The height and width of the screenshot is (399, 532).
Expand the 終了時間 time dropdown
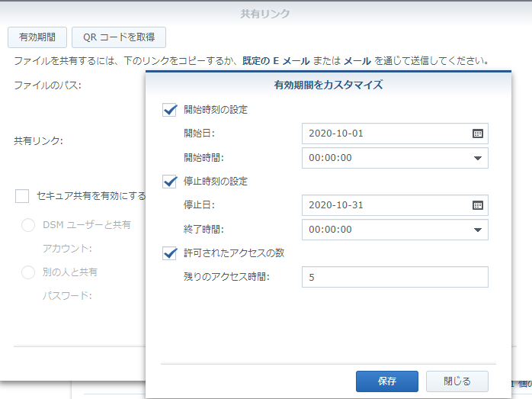point(478,230)
